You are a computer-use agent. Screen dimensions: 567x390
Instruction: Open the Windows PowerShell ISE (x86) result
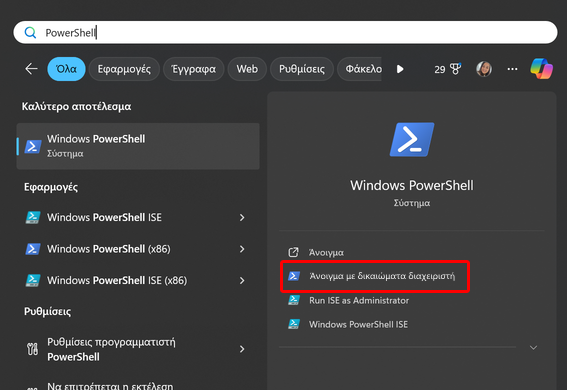[138, 280]
